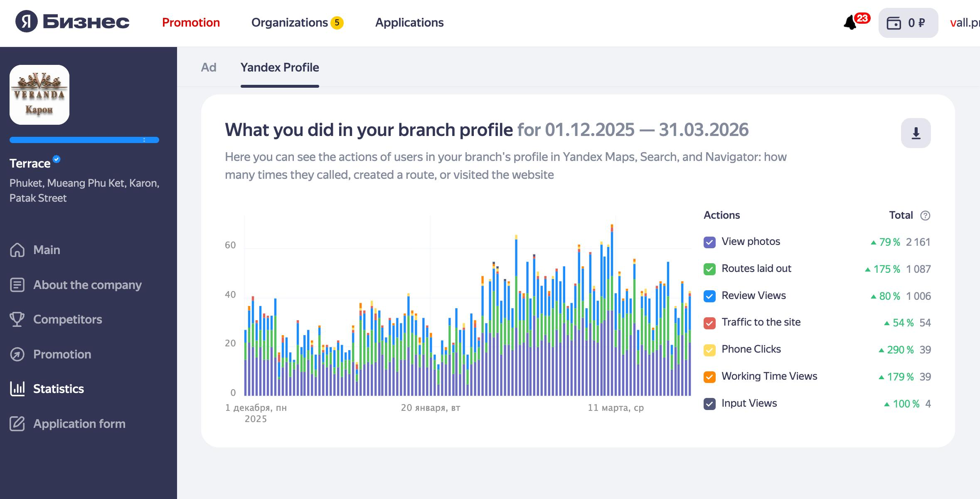Click the 290 % Phone Clicks growth
The width and height of the screenshot is (980, 499).
pos(900,350)
